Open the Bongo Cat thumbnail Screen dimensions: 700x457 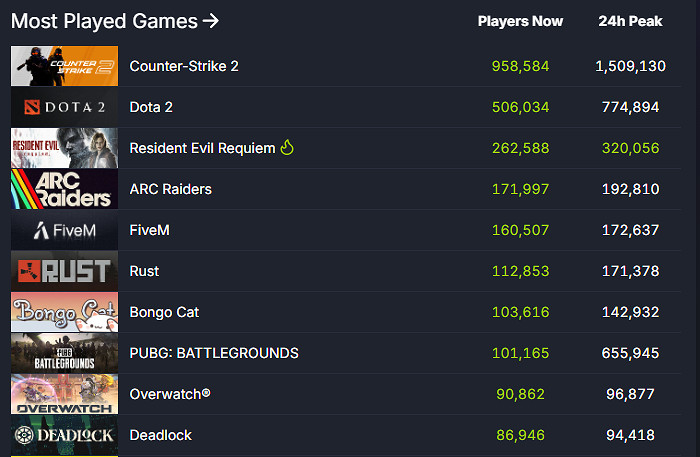click(x=64, y=312)
